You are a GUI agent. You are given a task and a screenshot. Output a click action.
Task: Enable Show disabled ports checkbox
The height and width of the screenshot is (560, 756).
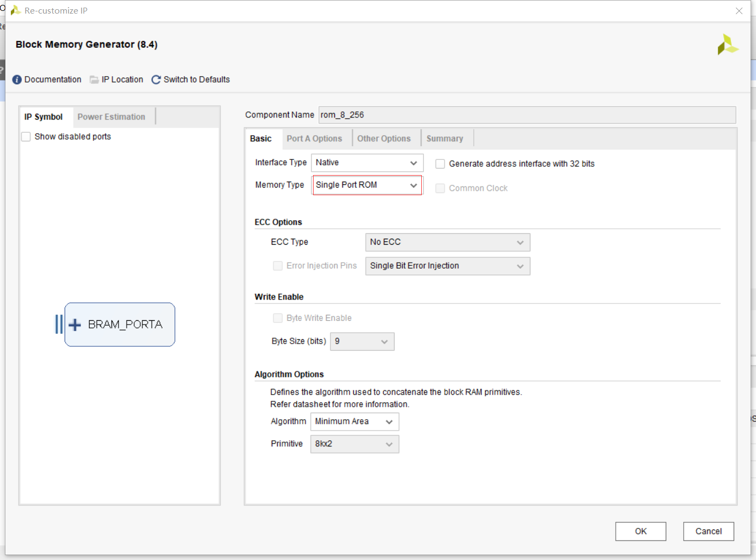(26, 136)
